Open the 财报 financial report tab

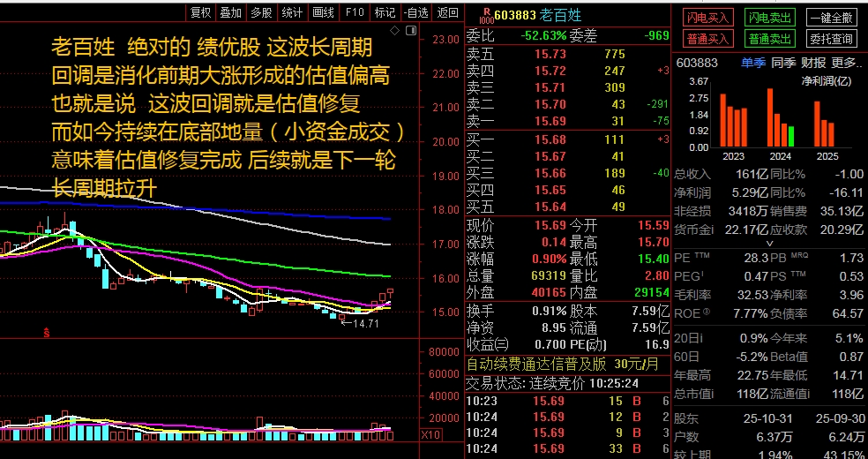coord(813,63)
